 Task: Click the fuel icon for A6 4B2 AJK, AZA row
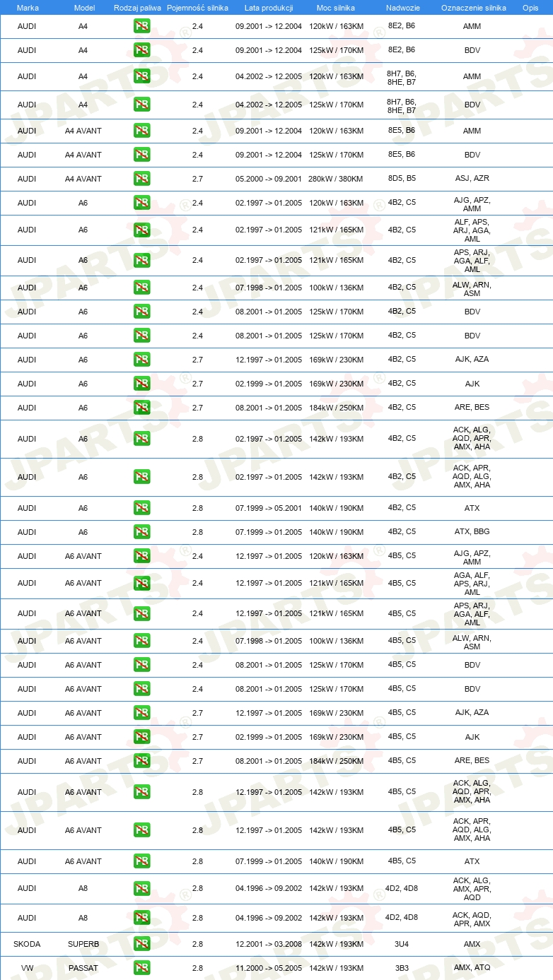click(142, 360)
